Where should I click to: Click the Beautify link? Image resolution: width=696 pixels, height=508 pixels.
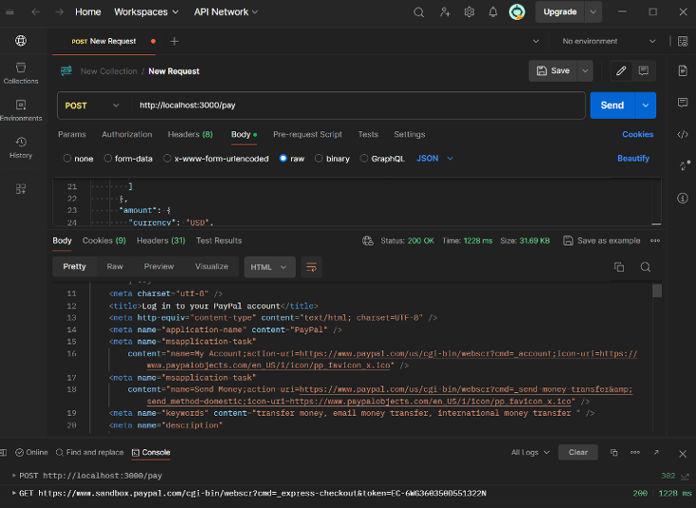coord(633,159)
